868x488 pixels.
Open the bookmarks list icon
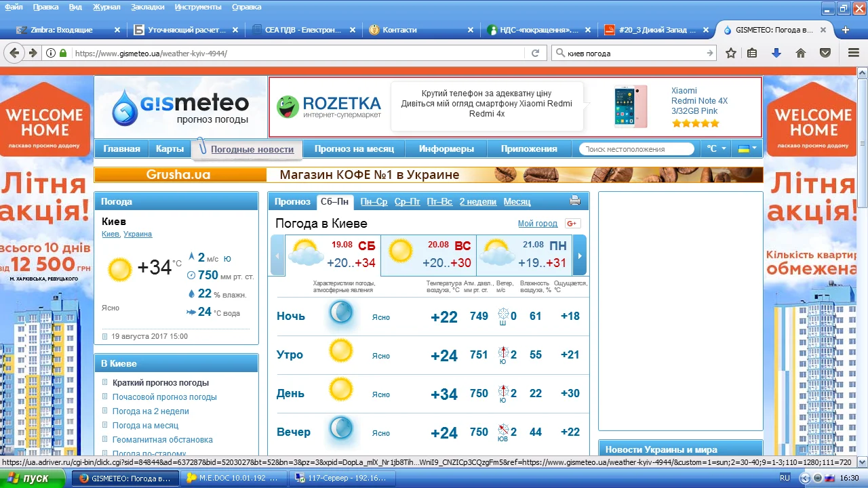(x=752, y=53)
